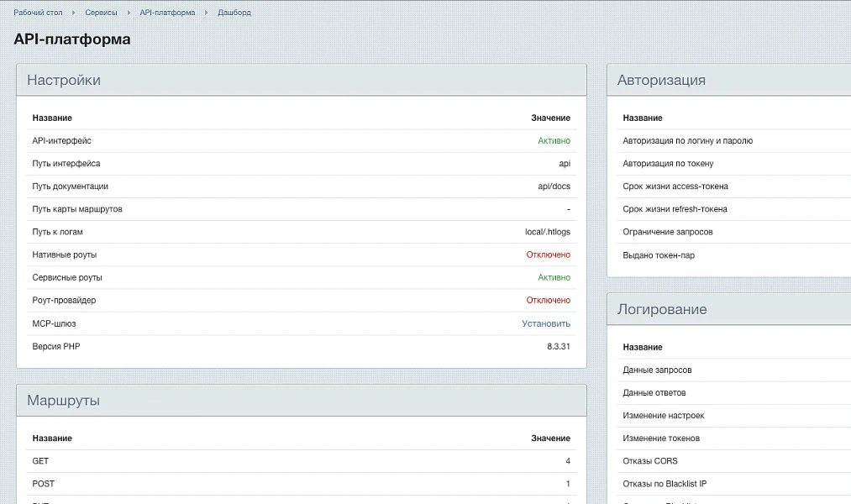Click the Значение column header in Настройки
Viewport: 851px width, 504px height.
tap(550, 118)
